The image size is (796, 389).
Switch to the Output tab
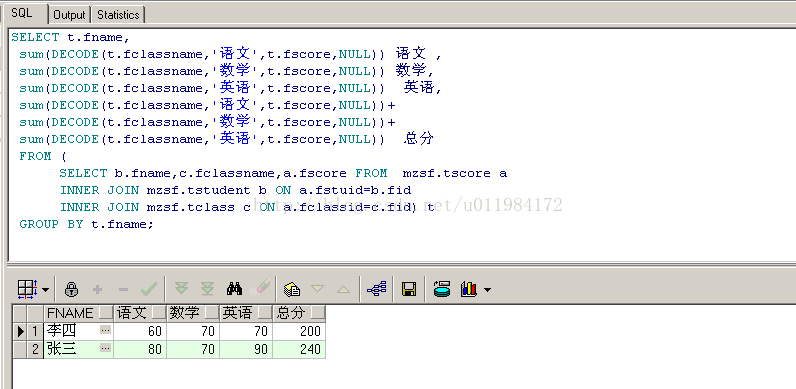click(69, 15)
